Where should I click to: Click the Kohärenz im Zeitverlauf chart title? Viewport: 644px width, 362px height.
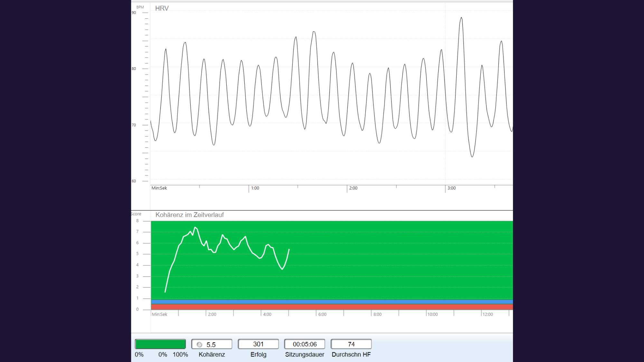[189, 215]
